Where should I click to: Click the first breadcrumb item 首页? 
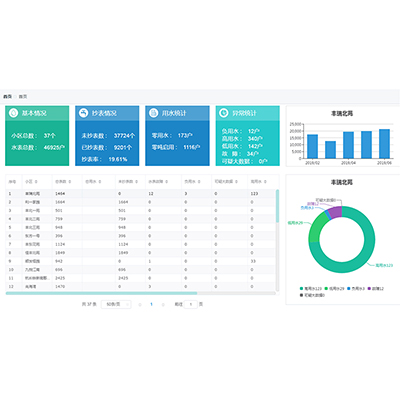click(x=7, y=97)
